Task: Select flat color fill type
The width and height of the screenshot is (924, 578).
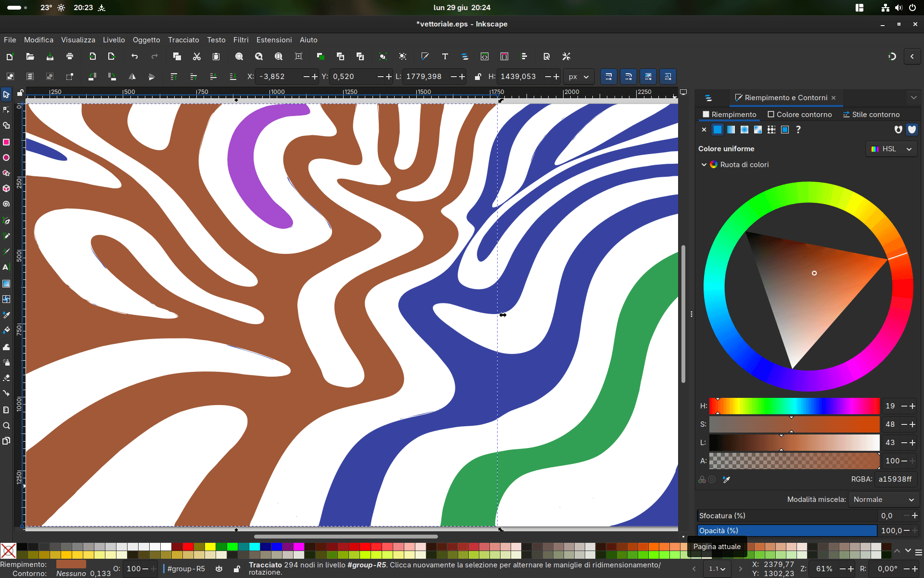Action: pyautogui.click(x=718, y=130)
